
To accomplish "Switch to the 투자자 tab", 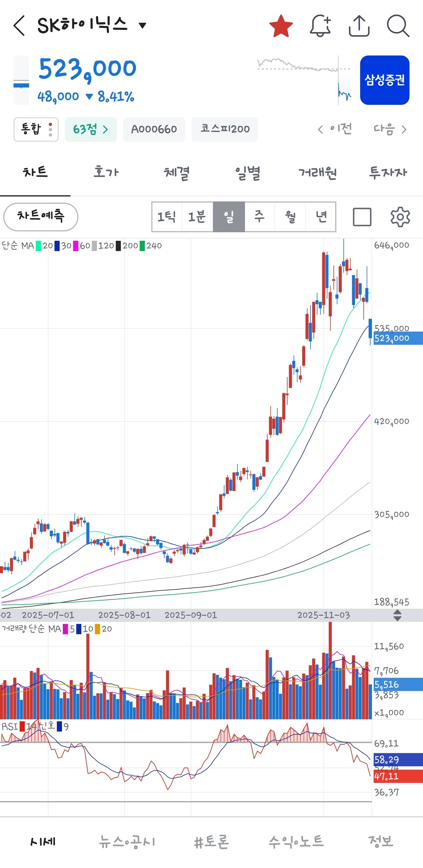I will 388,173.
